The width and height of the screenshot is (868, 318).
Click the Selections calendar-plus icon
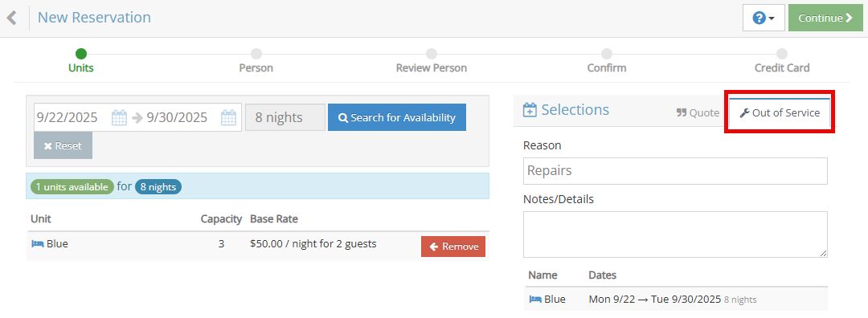click(x=530, y=109)
